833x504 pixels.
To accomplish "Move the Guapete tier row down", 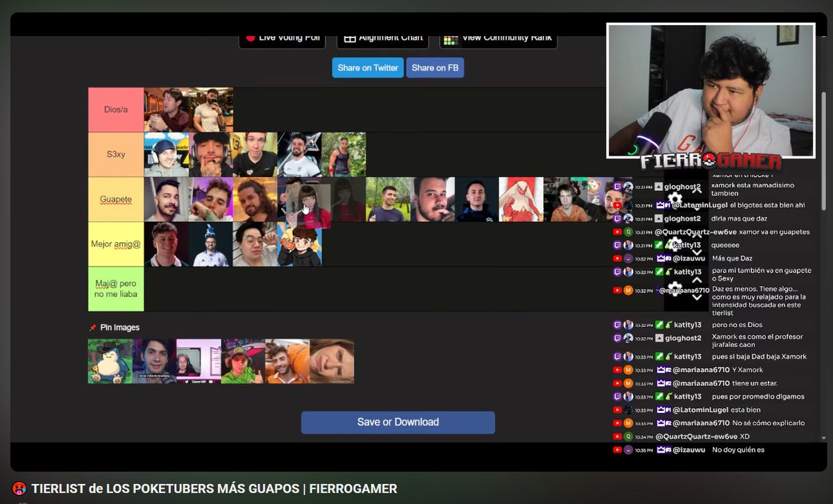I will pyautogui.click(x=697, y=208).
